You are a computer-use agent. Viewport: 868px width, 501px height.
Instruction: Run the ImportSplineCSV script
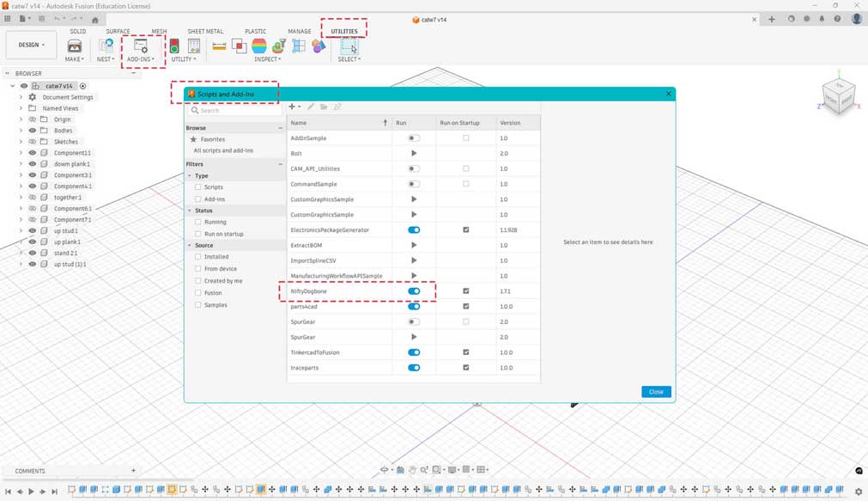[414, 260]
